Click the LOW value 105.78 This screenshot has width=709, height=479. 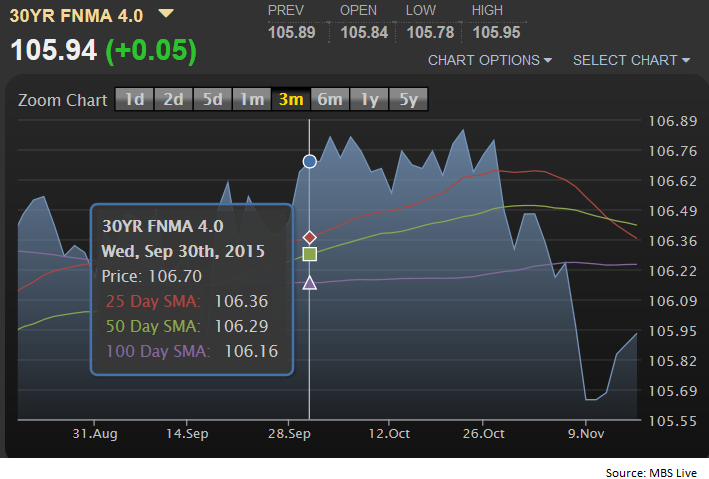430,33
